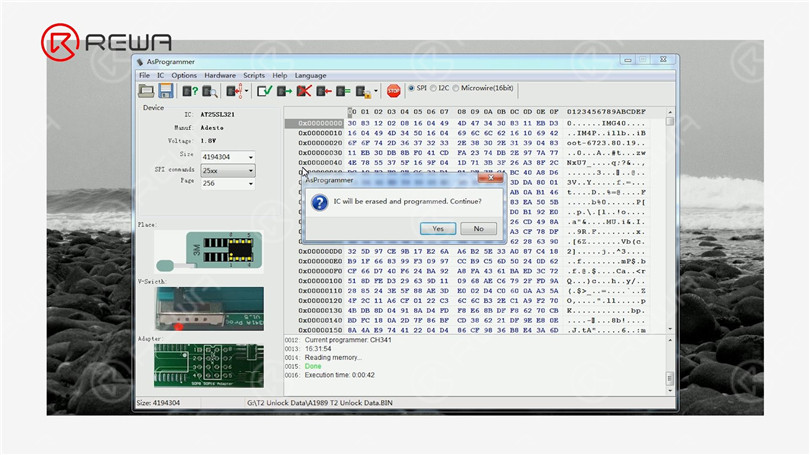
Task: Select the I2C radio button
Action: coord(433,88)
